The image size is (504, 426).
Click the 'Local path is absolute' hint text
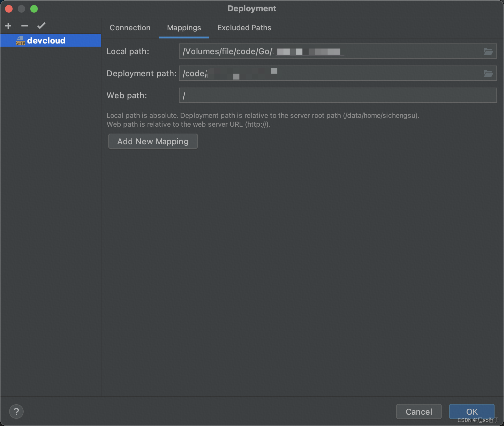tap(263, 115)
